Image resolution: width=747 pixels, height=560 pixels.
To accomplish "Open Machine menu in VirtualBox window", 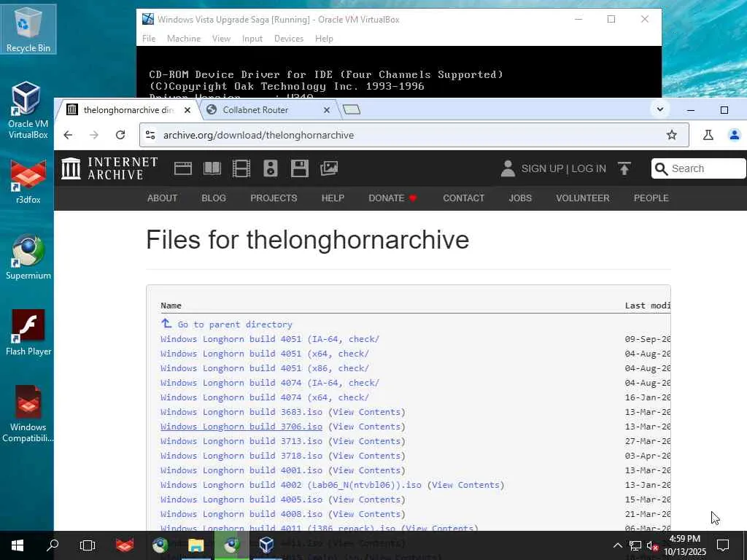I will pos(183,39).
